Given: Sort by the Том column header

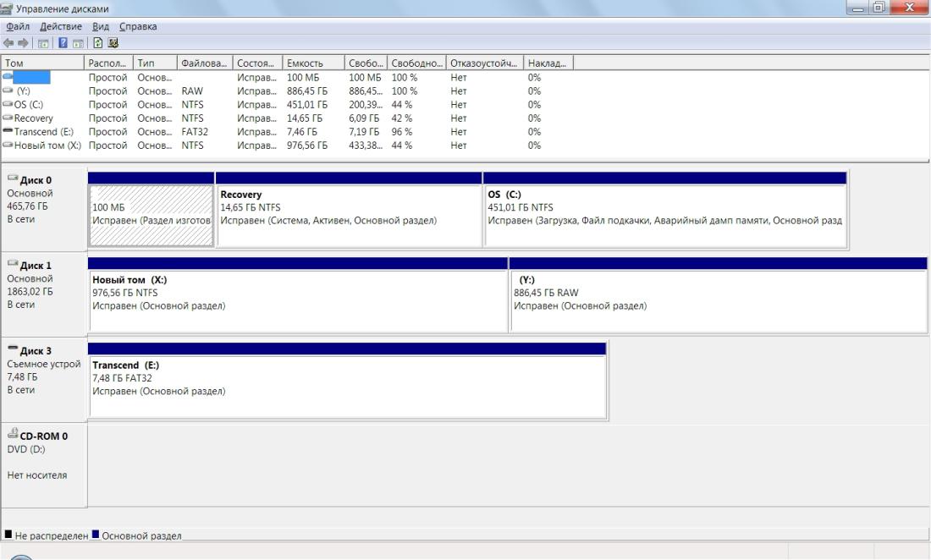Looking at the screenshot, I should (43, 63).
